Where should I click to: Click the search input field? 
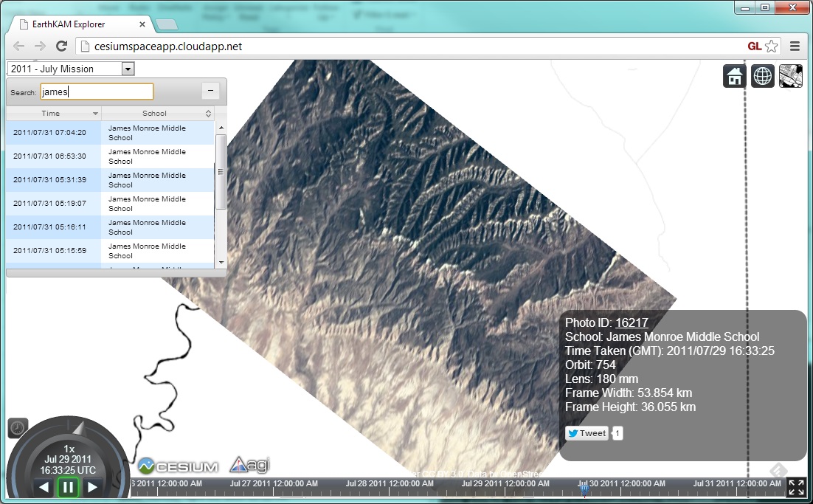(x=97, y=92)
